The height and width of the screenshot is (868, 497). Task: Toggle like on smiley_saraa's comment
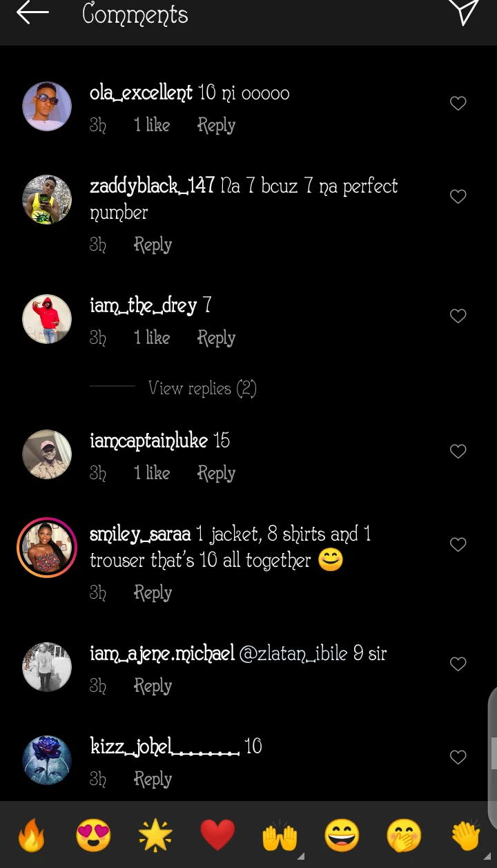tap(458, 545)
